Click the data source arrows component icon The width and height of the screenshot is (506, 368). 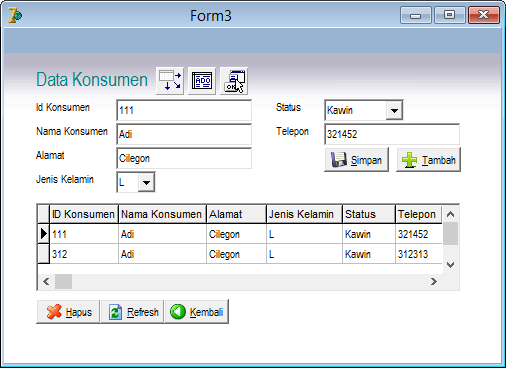click(170, 81)
